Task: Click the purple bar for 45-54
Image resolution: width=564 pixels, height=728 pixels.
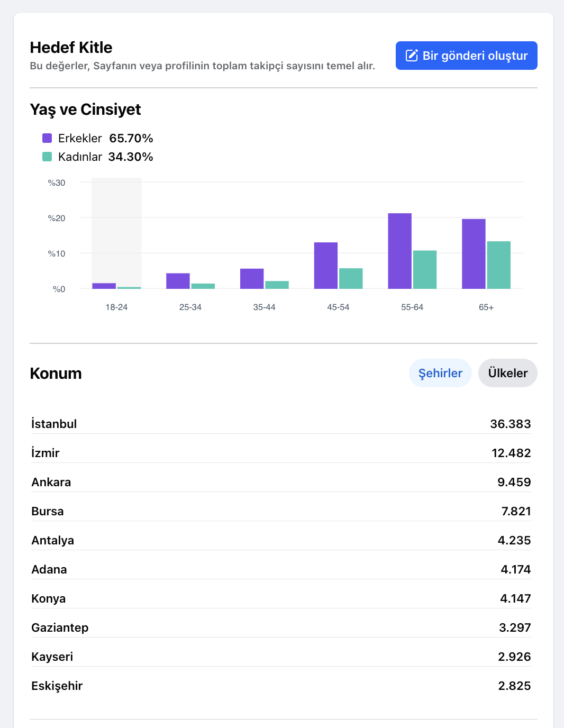Action: [326, 266]
